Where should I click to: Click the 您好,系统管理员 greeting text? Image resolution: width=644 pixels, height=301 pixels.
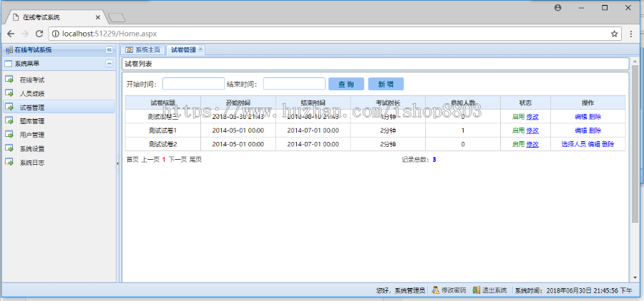click(400, 290)
